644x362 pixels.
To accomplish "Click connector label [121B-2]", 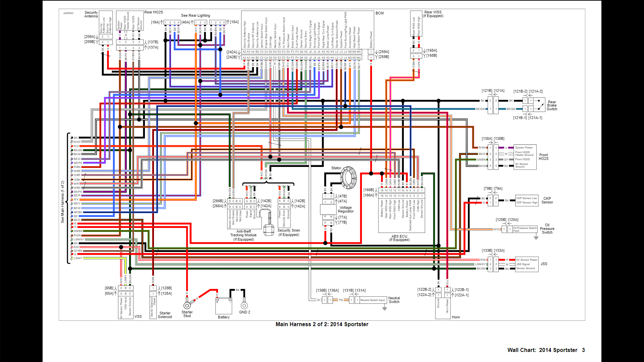I will (x=521, y=91).
